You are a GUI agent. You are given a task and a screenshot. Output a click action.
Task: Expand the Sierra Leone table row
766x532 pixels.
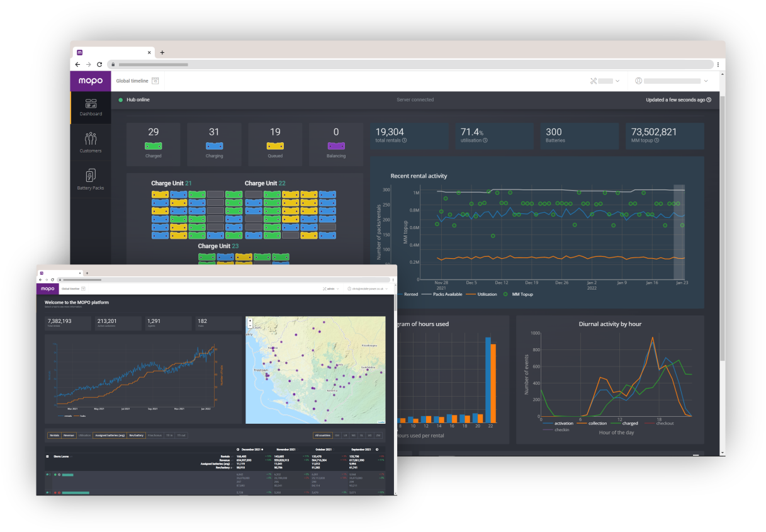tap(48, 456)
